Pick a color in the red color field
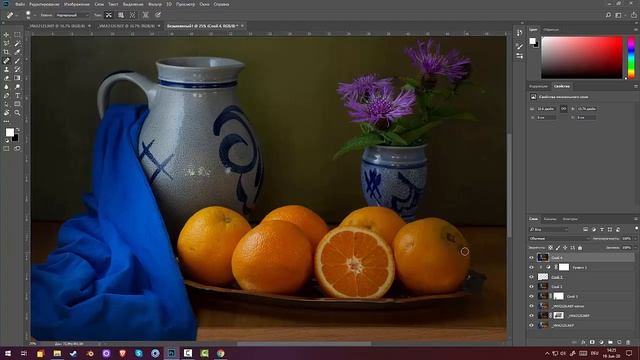 582,57
